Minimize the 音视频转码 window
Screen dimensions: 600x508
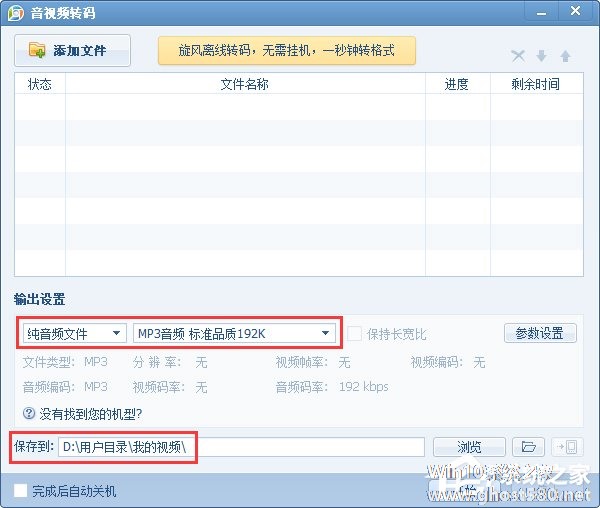(x=541, y=13)
